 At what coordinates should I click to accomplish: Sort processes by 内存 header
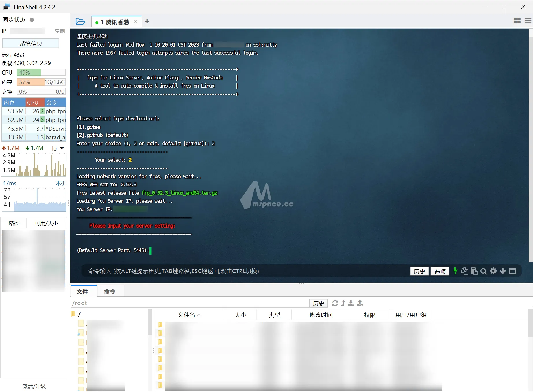click(14, 103)
